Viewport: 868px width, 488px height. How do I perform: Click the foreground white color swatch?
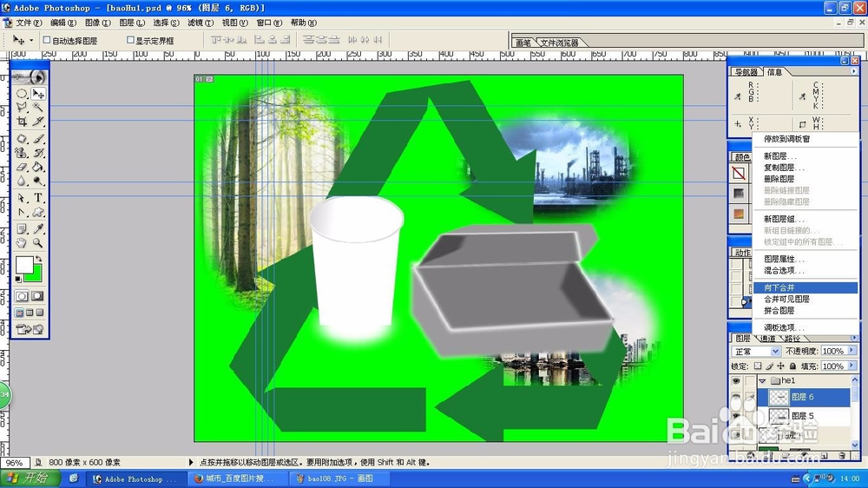(x=23, y=265)
